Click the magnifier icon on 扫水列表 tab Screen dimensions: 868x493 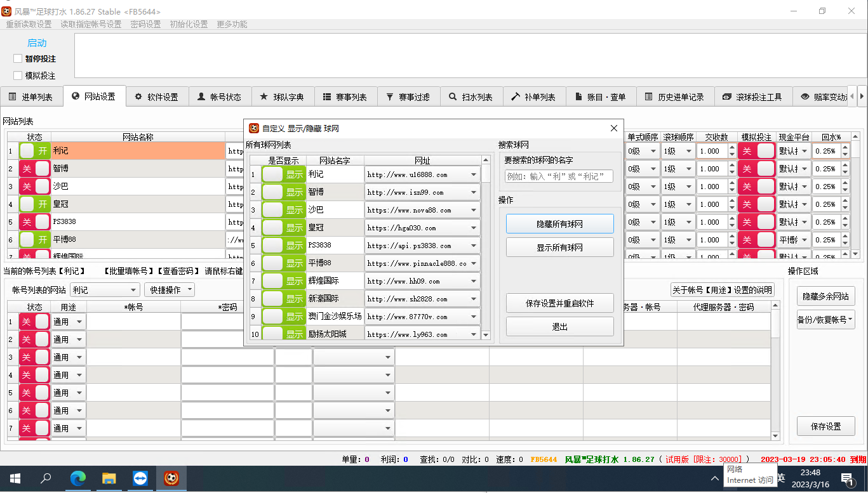tap(452, 97)
